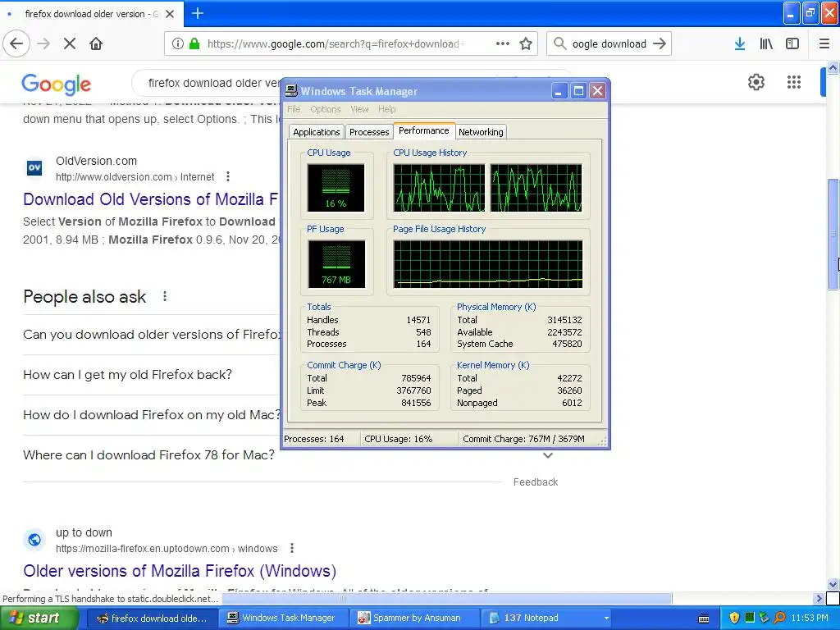The height and width of the screenshot is (630, 840).
Task: Click the orange magnifier tray icon
Action: 779,618
